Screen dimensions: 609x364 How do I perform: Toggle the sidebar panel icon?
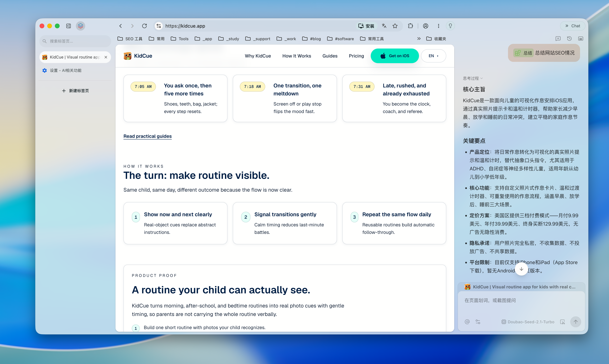click(x=69, y=26)
